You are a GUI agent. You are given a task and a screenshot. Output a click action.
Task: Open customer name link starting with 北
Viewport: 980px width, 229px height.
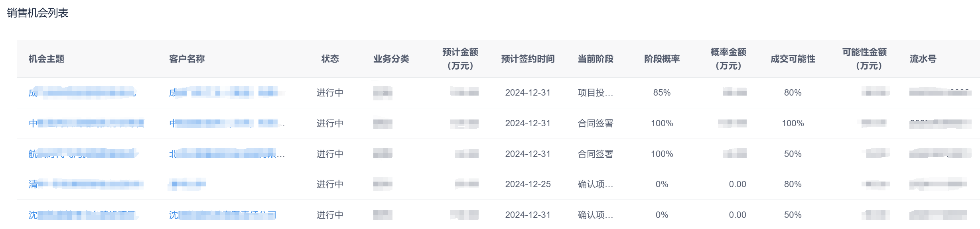click(x=227, y=154)
